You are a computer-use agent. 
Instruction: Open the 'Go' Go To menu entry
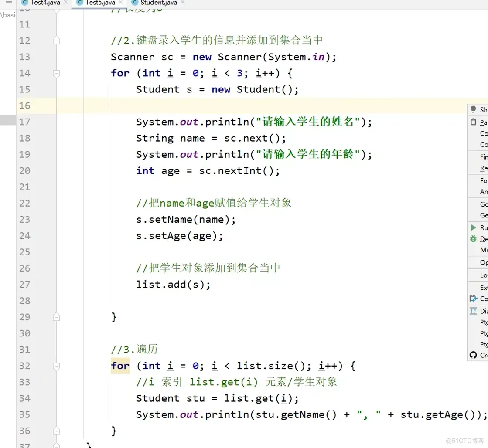(484, 204)
